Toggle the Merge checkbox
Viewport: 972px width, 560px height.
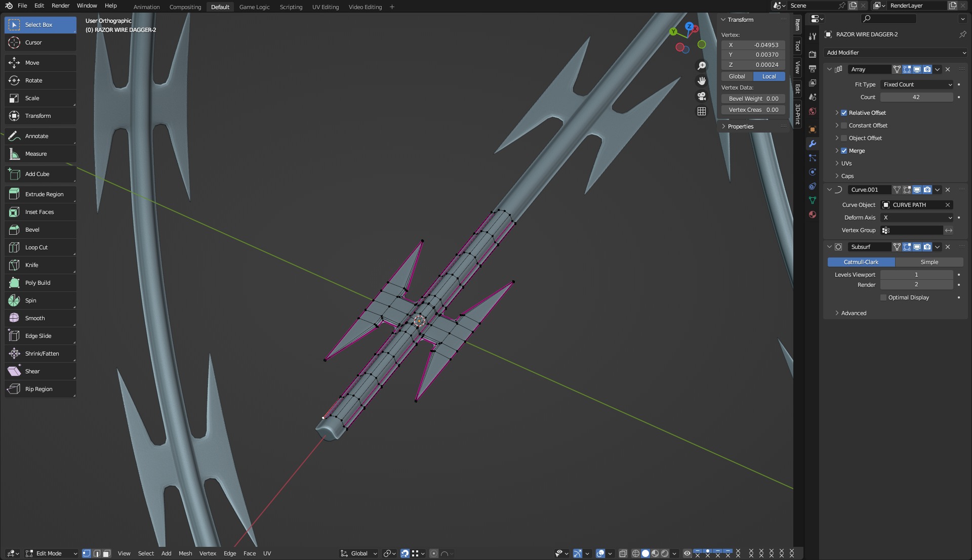(x=844, y=151)
